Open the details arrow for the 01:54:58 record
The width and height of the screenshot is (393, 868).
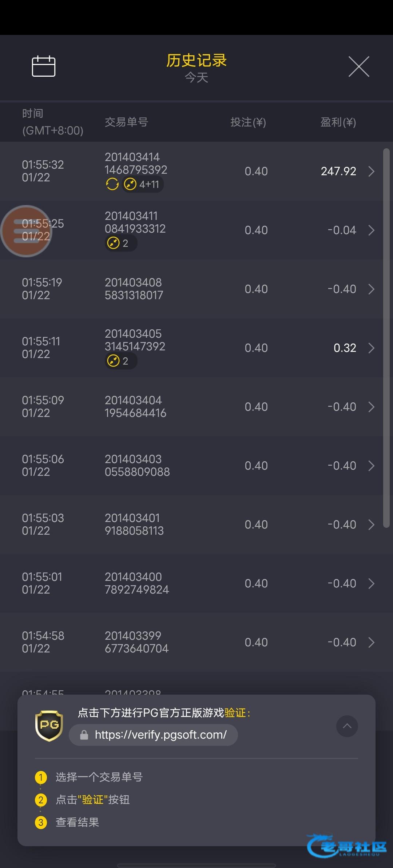coord(371,642)
